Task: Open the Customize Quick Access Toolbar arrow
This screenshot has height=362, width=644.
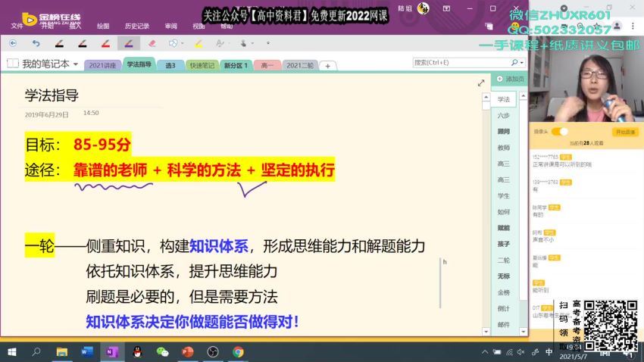Action: pyautogui.click(x=268, y=43)
